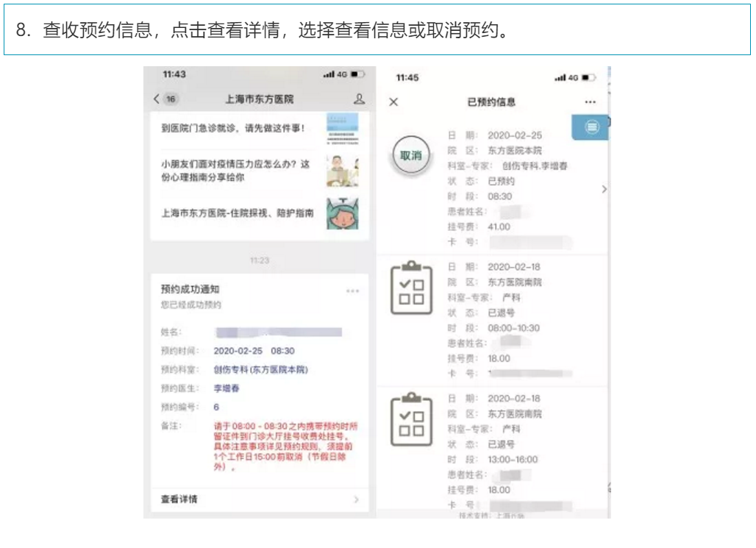Tap the chat title 上海市东方医院

tap(260, 99)
